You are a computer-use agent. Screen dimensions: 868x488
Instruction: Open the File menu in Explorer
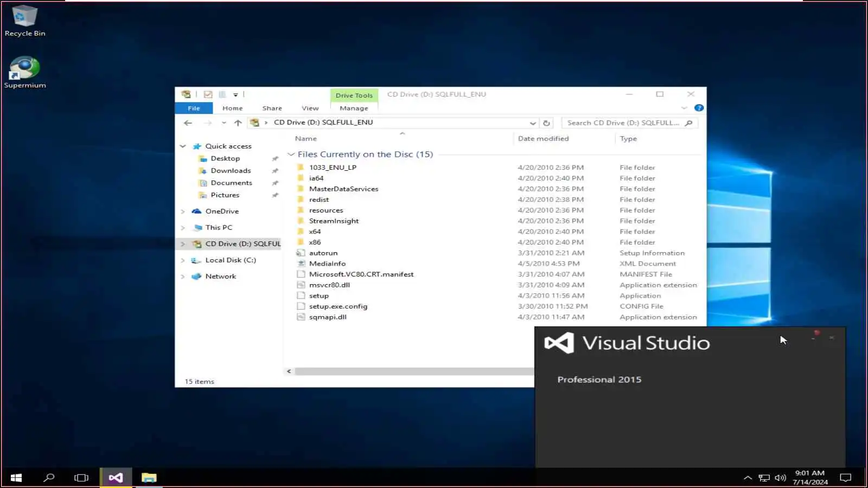(194, 108)
